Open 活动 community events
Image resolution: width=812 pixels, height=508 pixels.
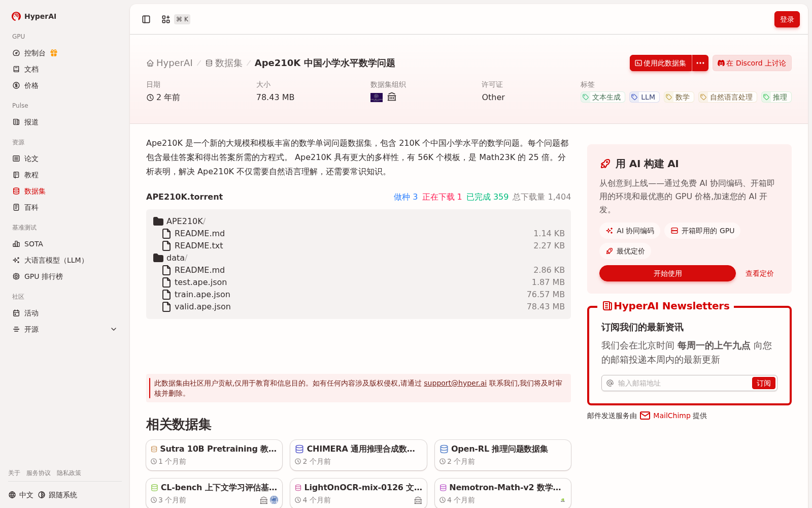[65, 313]
